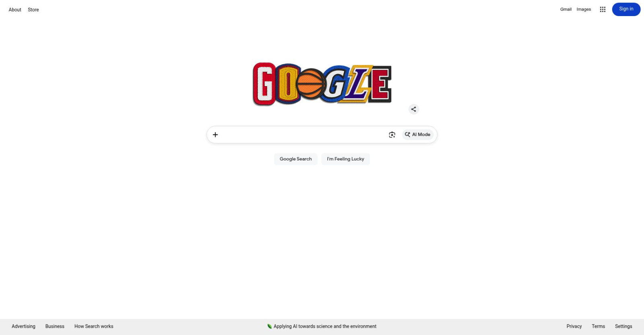Open search by image camera icon
Screen dimensions: 644x335
tap(392, 135)
